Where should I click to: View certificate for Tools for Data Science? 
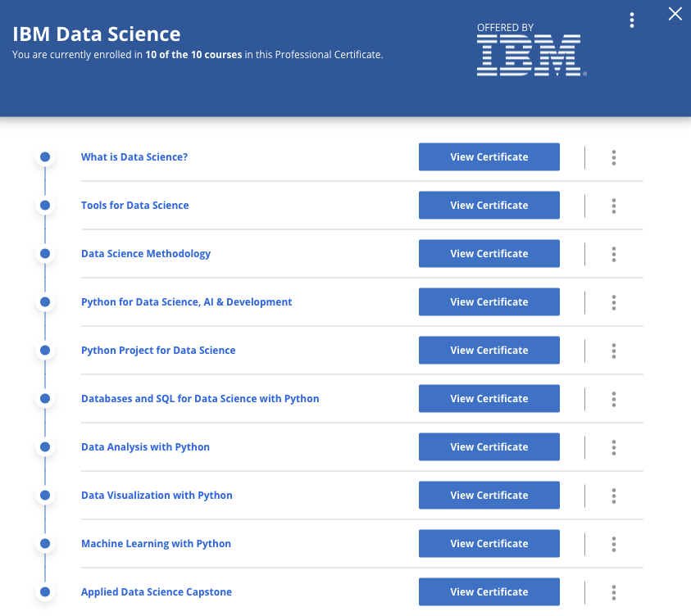point(489,205)
